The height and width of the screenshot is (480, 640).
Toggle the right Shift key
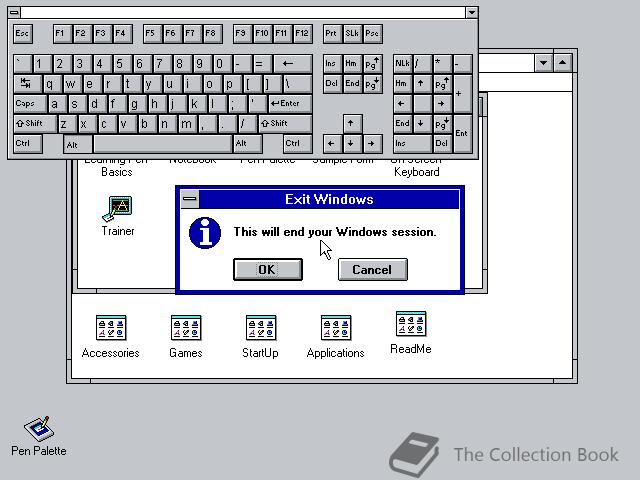(x=286, y=124)
